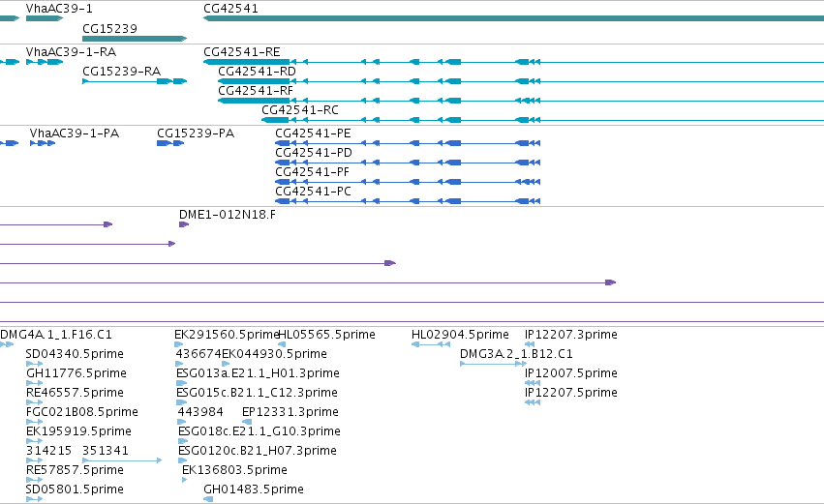Click protein VhaAC39-1-PA label
This screenshot has height=504, width=824.
click(x=75, y=133)
